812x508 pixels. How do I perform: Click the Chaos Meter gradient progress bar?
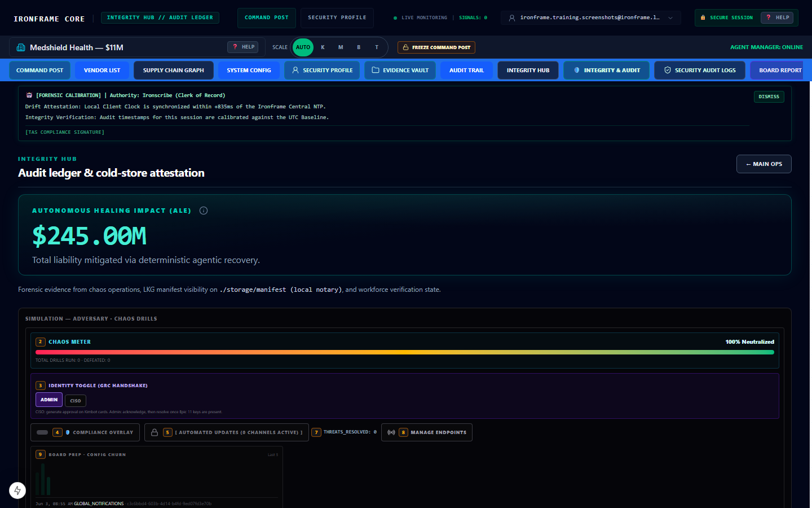(x=405, y=352)
